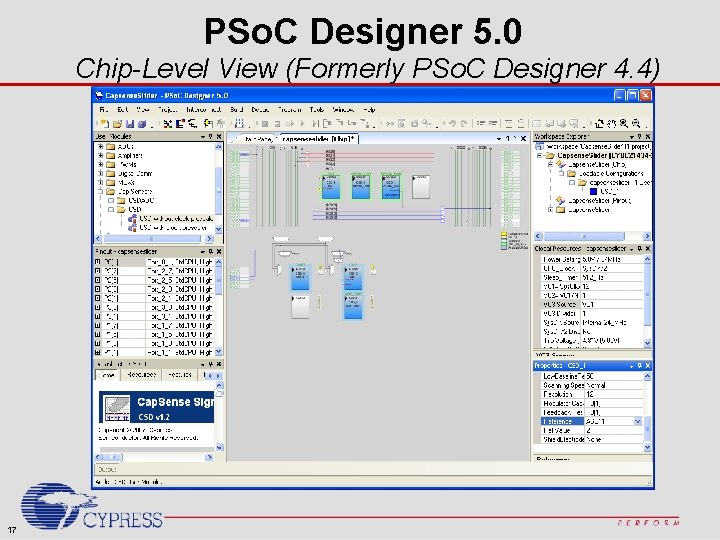The height and width of the screenshot is (540, 720).
Task: Click the Undo toolbar icon
Action: click(x=453, y=123)
